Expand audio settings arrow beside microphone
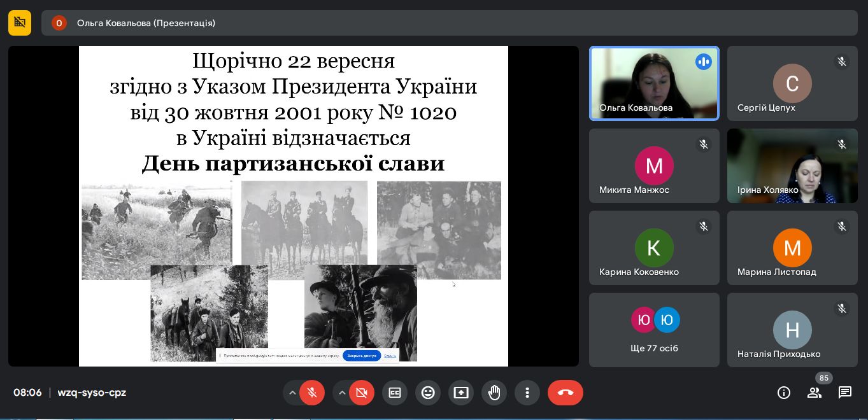The width and height of the screenshot is (868, 420). pos(292,393)
